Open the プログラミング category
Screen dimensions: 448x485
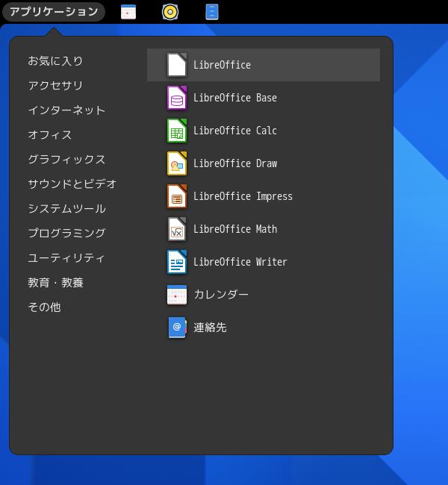(66, 234)
